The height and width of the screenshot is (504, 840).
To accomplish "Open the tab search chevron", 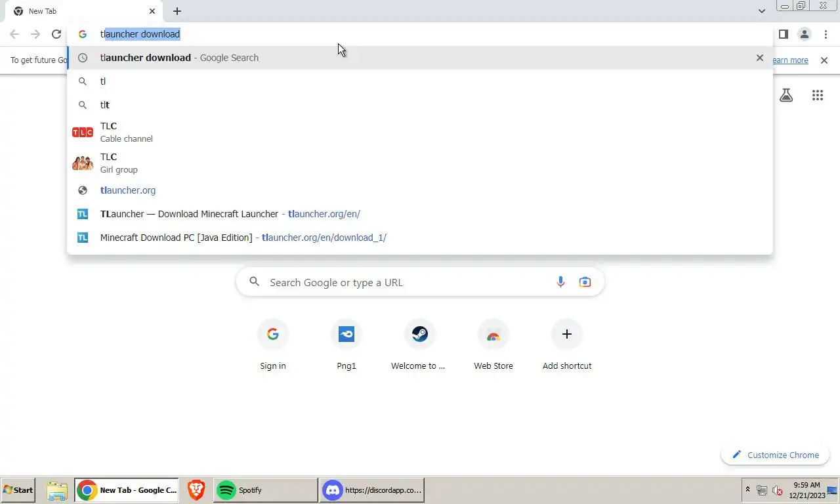I will [761, 11].
